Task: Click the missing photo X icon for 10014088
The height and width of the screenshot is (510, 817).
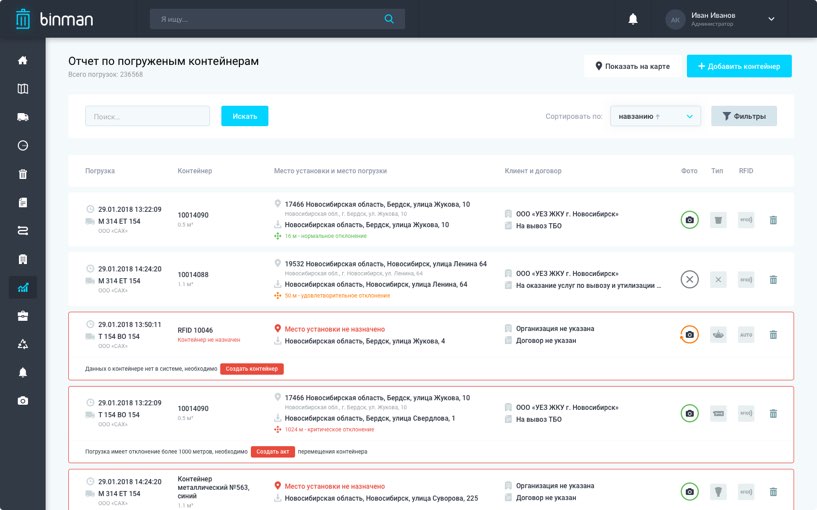Action: pos(689,280)
